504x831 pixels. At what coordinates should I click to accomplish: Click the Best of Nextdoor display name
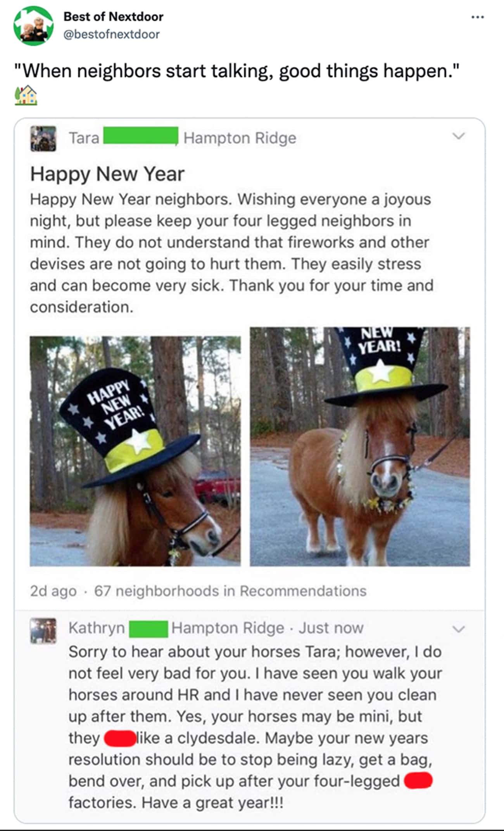coord(113,17)
